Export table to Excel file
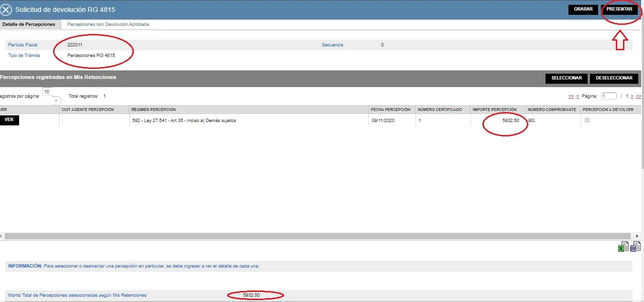The width and height of the screenshot is (644, 302). [x=623, y=247]
